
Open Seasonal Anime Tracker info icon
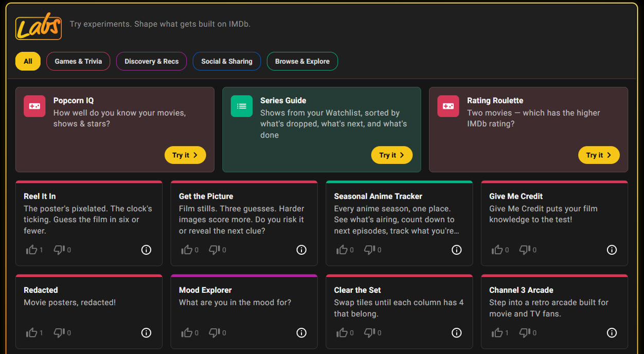tap(457, 250)
